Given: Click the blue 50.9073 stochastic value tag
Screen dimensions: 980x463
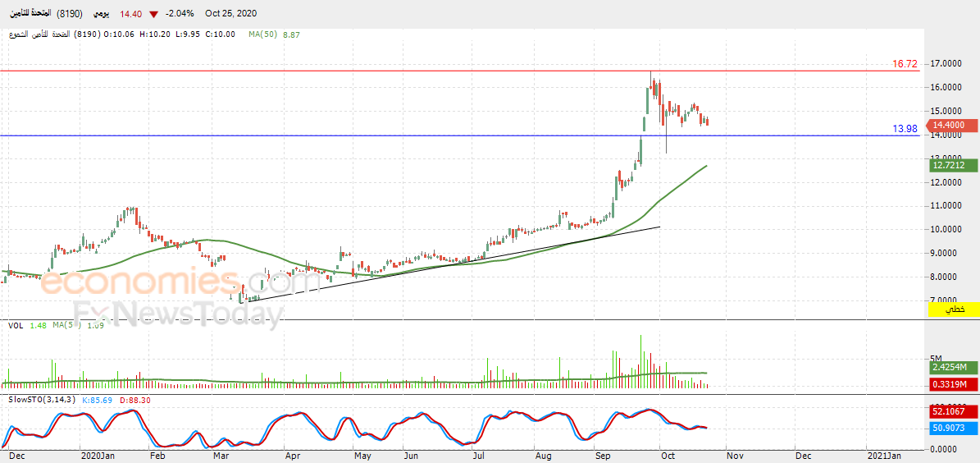Looking at the screenshot, I should pos(950,428).
